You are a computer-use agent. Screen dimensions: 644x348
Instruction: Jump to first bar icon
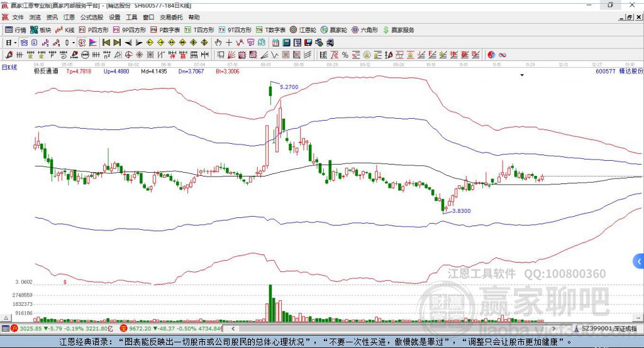[106, 43]
